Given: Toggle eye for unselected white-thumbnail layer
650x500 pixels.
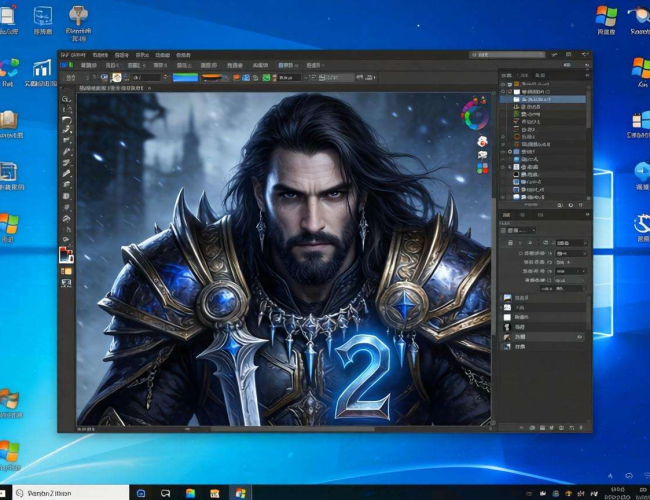Looking at the screenshot, I should tap(503, 92).
